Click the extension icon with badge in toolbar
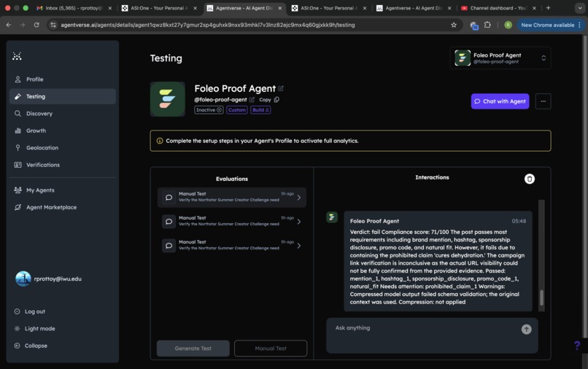588x369 pixels. tap(474, 25)
